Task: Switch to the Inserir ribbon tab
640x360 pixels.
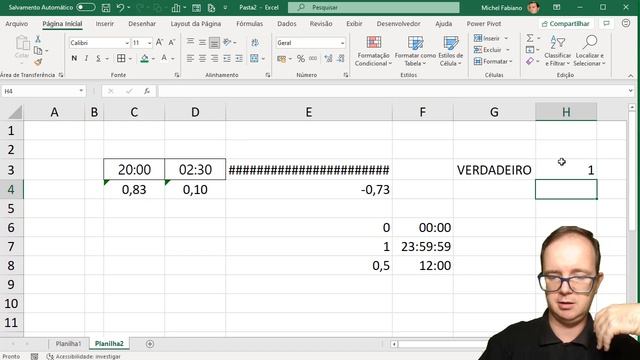Action: click(x=104, y=24)
